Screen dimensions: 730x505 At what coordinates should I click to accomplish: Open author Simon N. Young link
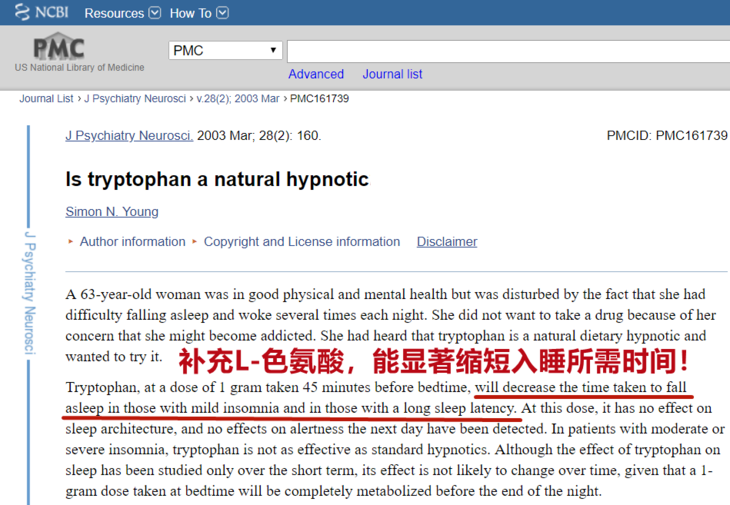point(112,211)
